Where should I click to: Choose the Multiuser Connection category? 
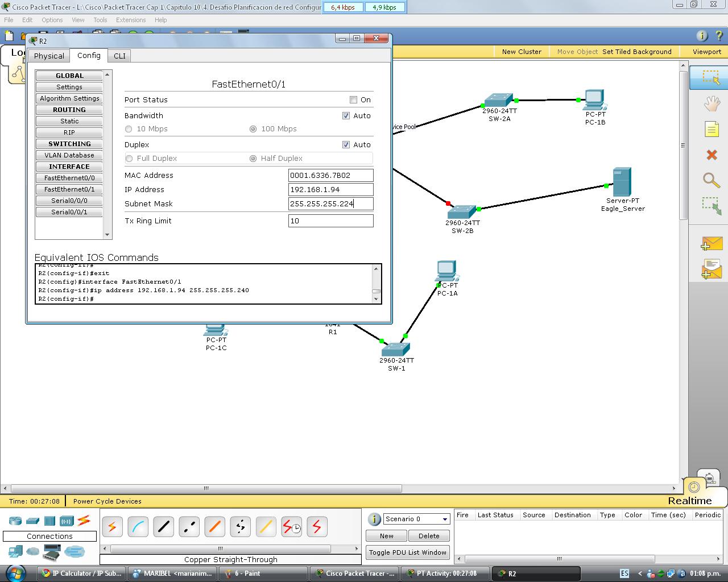point(74,551)
